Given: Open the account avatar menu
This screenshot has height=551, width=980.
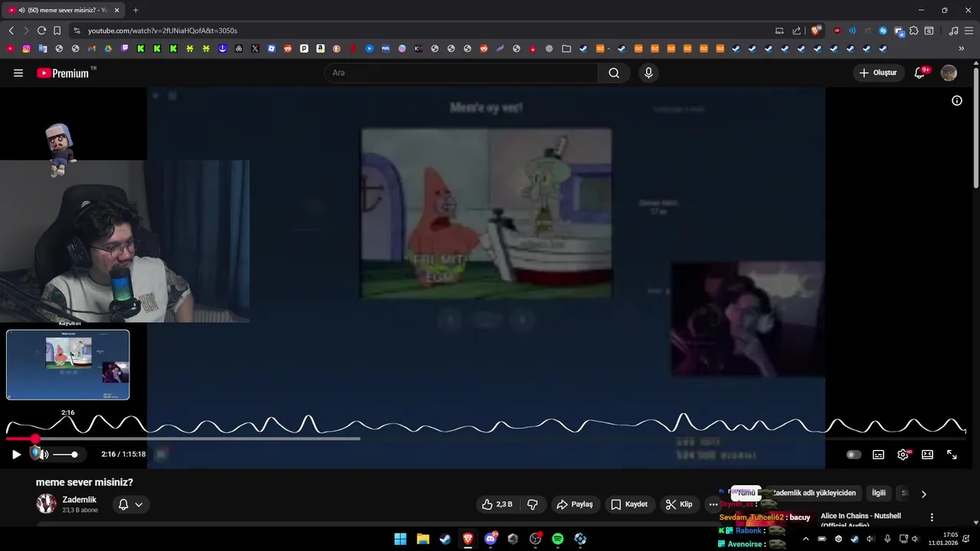Looking at the screenshot, I should 949,73.
